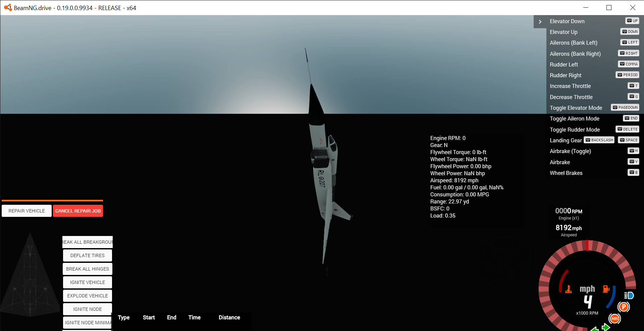
Task: Click the Start column header
Action: coord(149,318)
